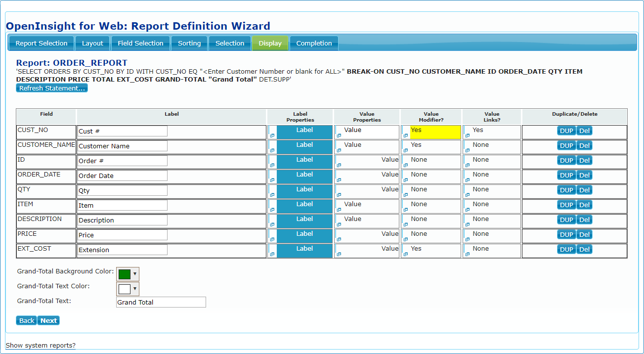Open value properties popup icon for ID row

[x=339, y=165]
